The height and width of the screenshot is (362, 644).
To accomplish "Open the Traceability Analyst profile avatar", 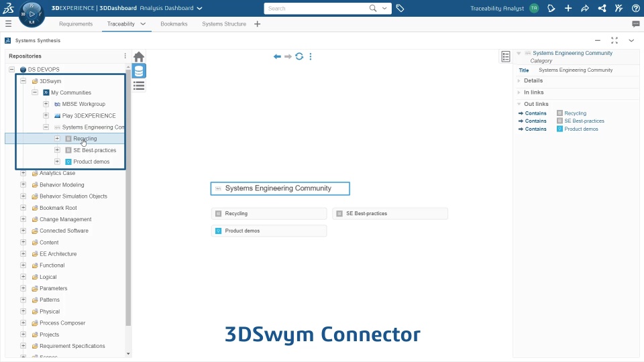I will (534, 8).
